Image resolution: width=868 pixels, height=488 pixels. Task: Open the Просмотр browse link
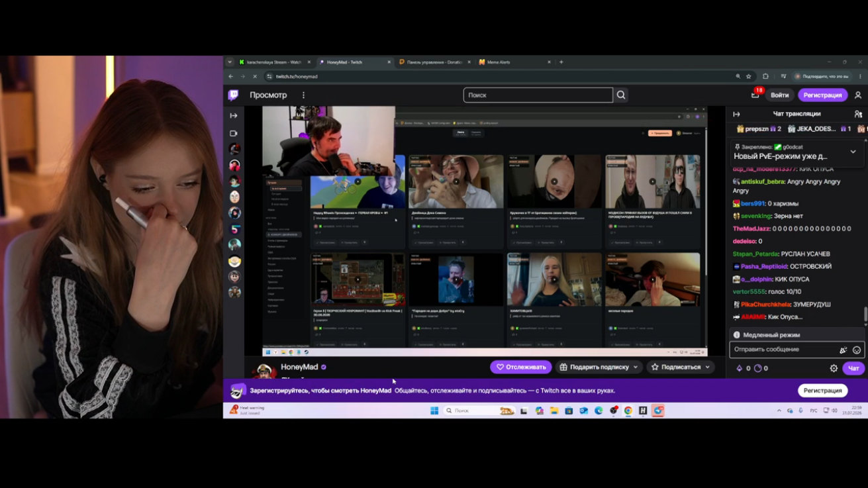tap(268, 95)
